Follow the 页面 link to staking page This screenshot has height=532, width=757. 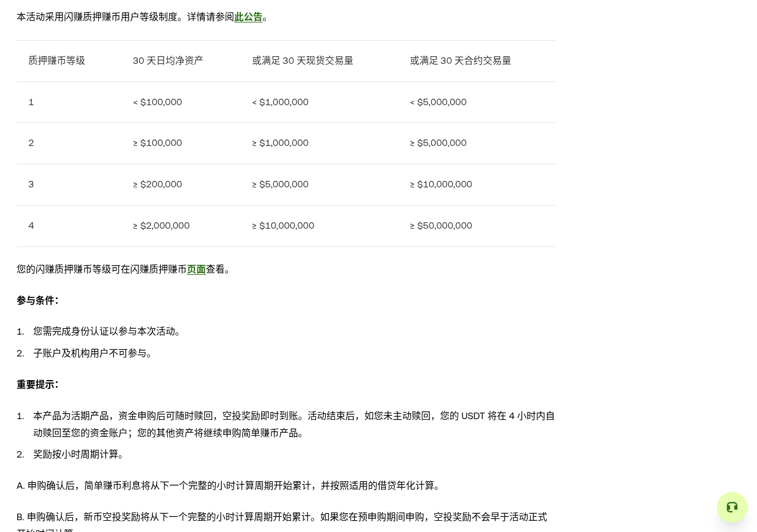196,270
